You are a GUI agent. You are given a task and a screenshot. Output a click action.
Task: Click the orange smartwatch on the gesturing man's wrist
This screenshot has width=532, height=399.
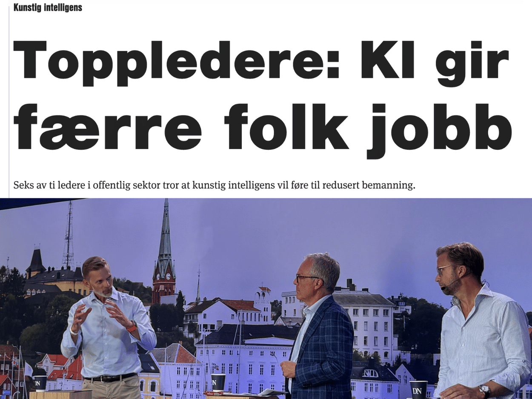click(x=132, y=328)
